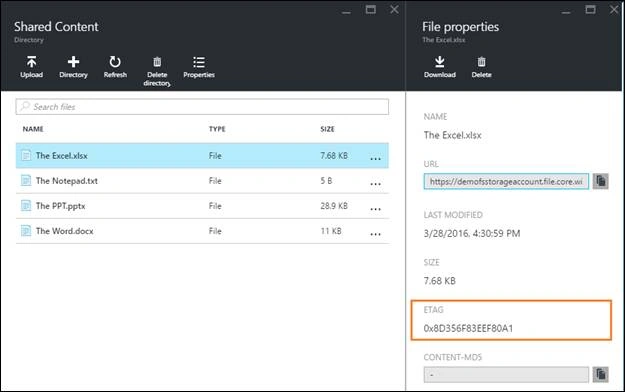Image resolution: width=625 pixels, height=392 pixels.
Task: Copy the CONTENT-MD5 value with copy icon
Action: (x=601, y=374)
